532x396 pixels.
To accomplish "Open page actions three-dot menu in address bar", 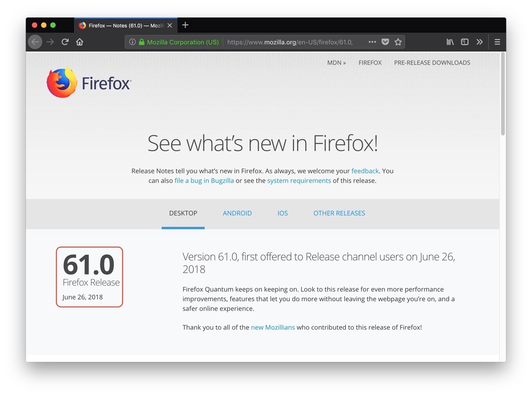I will pos(372,42).
